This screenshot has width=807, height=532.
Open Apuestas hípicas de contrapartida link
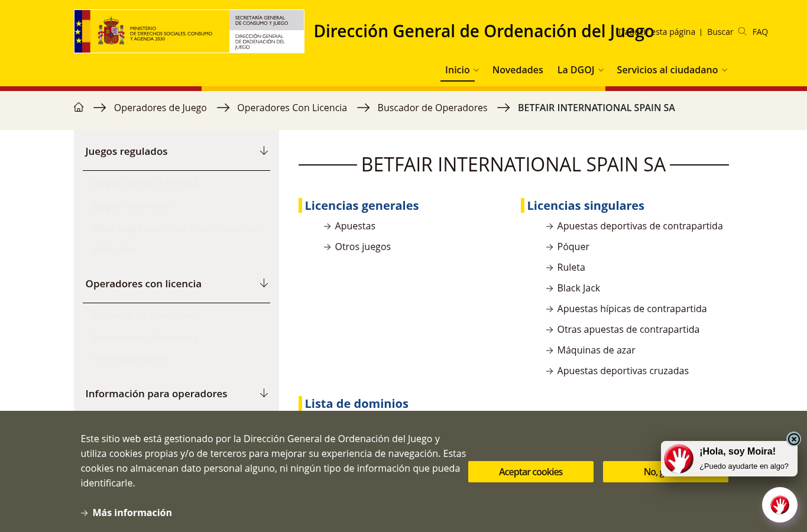tap(631, 309)
